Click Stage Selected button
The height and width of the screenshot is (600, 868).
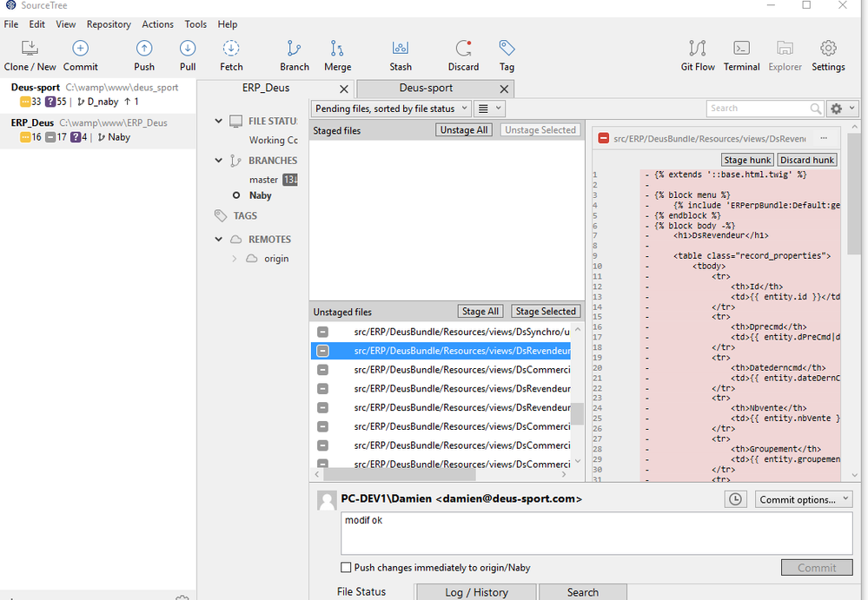click(546, 312)
